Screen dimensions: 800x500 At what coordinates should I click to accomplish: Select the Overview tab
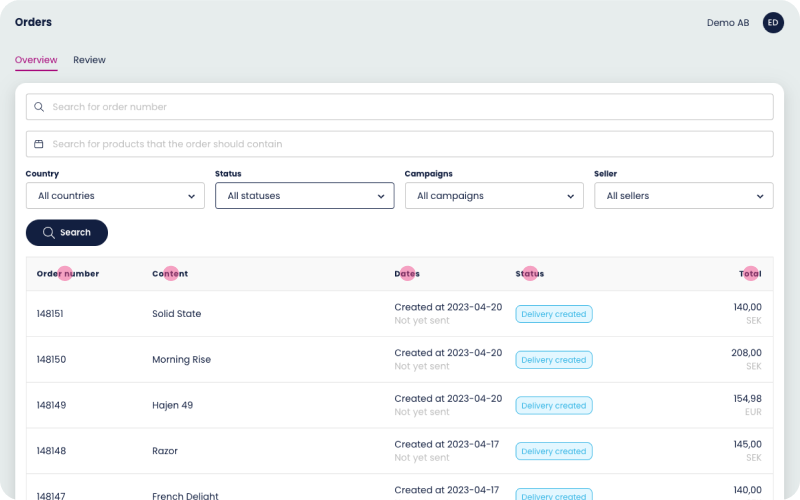[36, 60]
